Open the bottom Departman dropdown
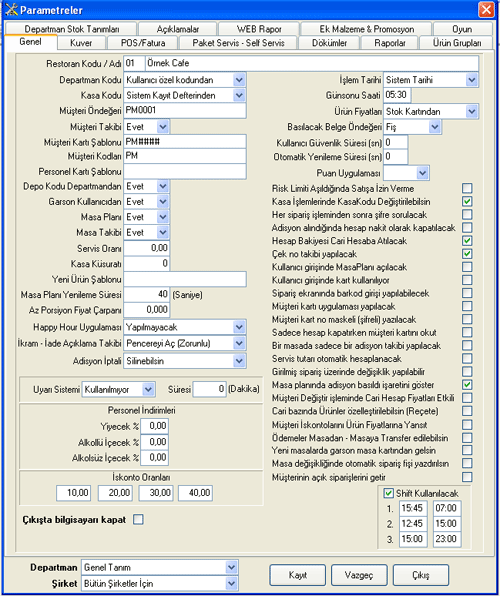Screen dimensions: 500x596 [231, 567]
